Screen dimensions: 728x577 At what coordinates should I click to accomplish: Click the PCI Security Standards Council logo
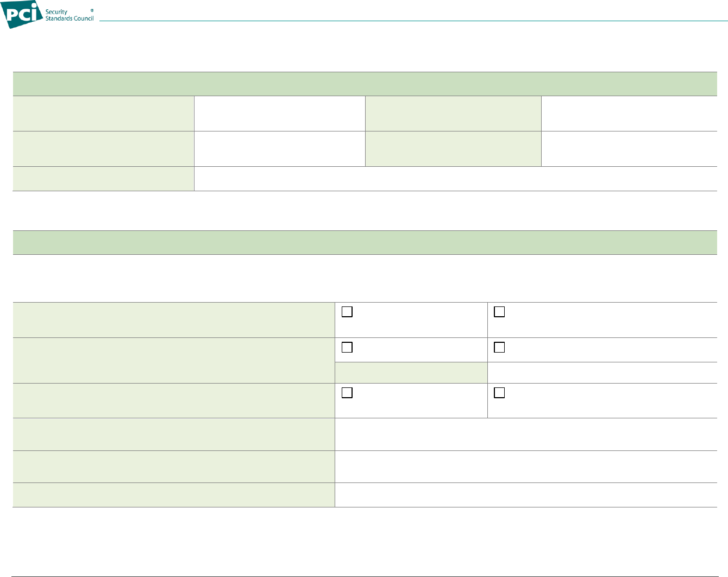[49, 15]
